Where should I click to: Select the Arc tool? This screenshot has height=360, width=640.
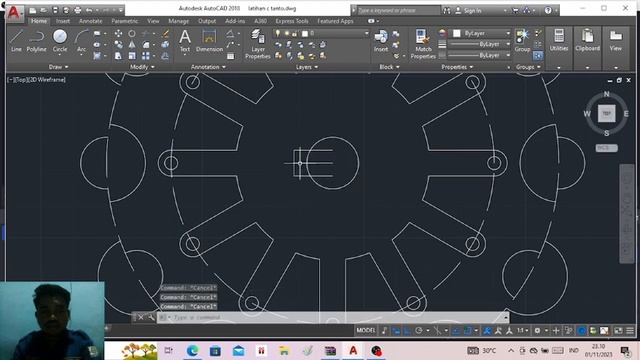(x=81, y=40)
